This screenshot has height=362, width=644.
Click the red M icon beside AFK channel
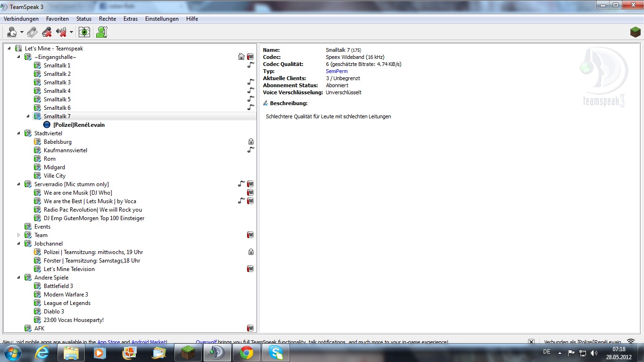pos(250,328)
